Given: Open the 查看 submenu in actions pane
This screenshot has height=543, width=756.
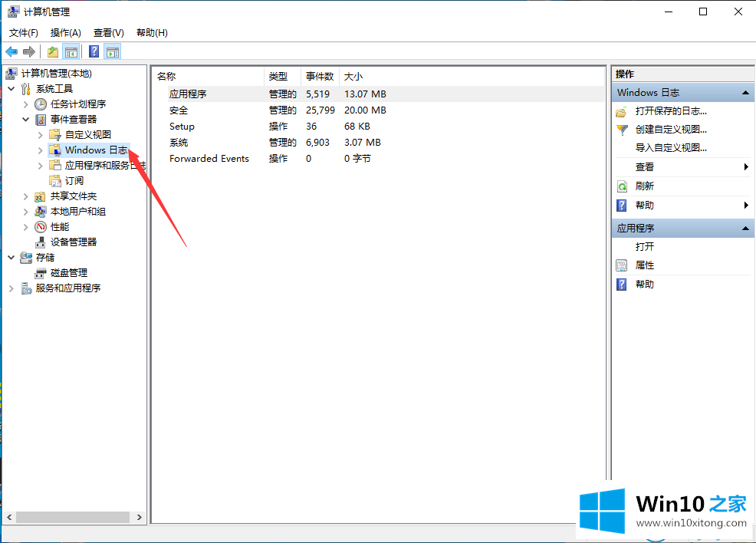Looking at the screenshot, I should point(683,167).
